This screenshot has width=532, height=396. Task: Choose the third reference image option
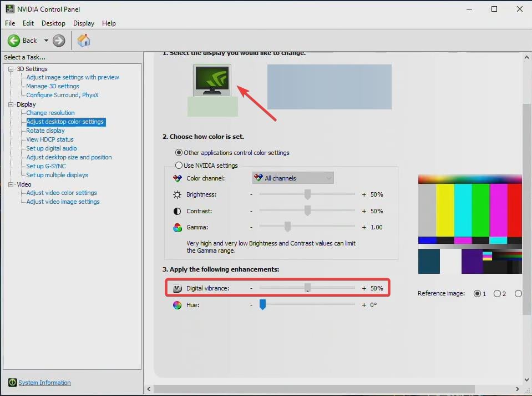[518, 293]
